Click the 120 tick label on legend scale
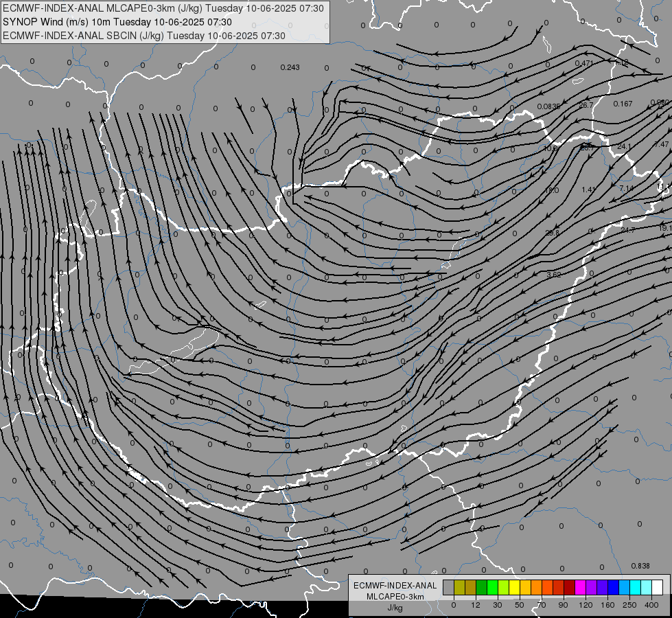The width and height of the screenshot is (672, 618). coord(586,605)
